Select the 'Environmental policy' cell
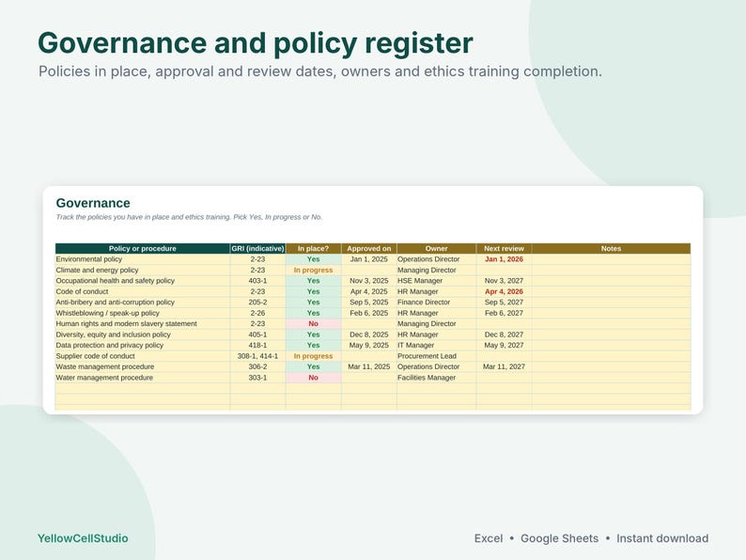746x560 pixels. tap(143, 259)
